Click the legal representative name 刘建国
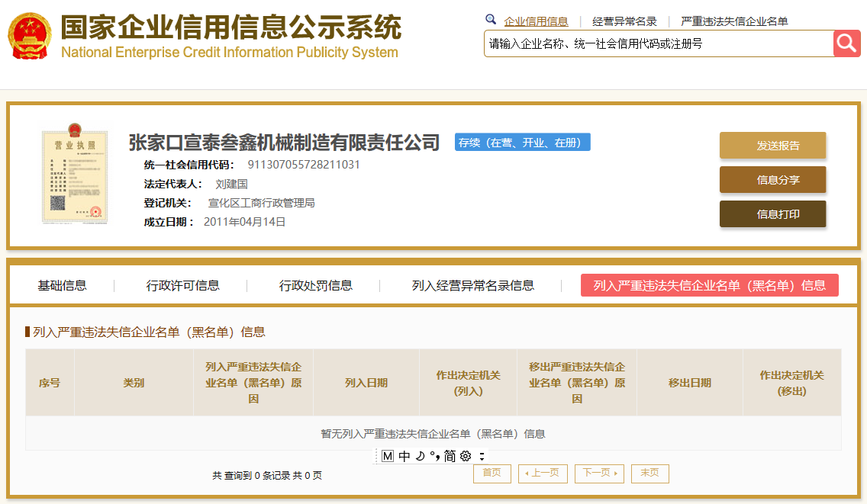Viewport: 867px width, 504px height. [x=231, y=184]
